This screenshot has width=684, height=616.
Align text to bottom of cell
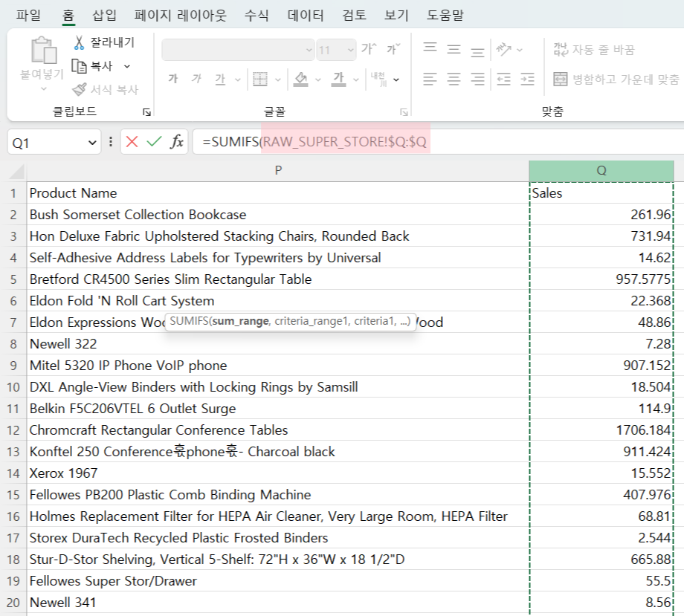click(x=477, y=52)
